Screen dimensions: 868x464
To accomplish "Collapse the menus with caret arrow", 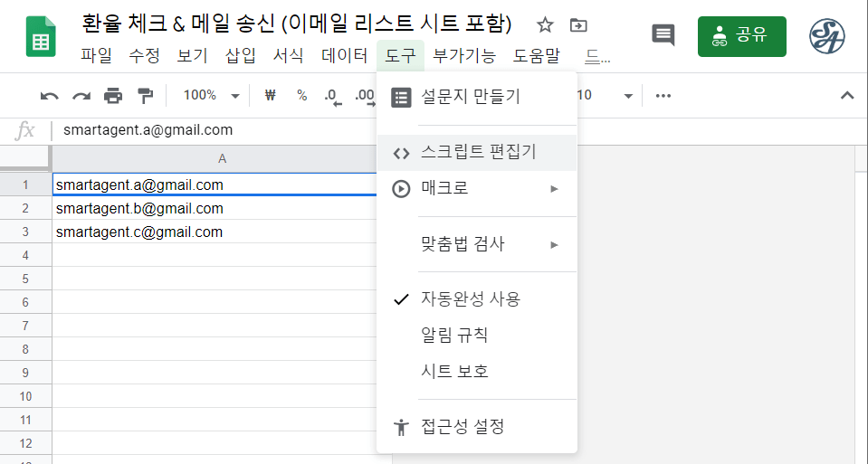I will point(847,95).
